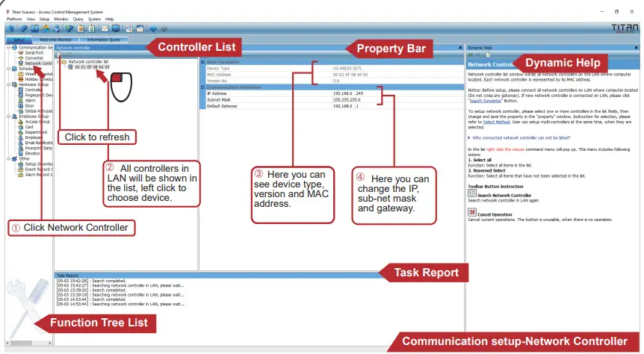Image resolution: width=644 pixels, height=354 pixels.
Task: Open the Help menu
Action: tap(109, 19)
